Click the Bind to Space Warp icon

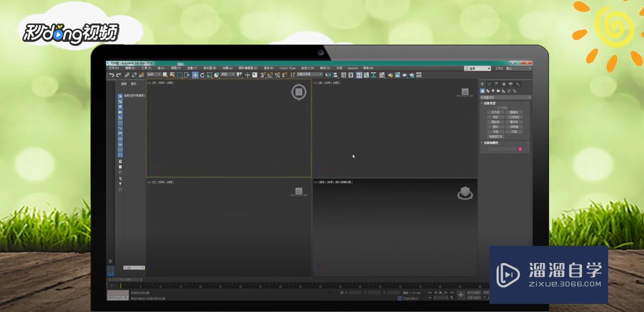coord(141,75)
